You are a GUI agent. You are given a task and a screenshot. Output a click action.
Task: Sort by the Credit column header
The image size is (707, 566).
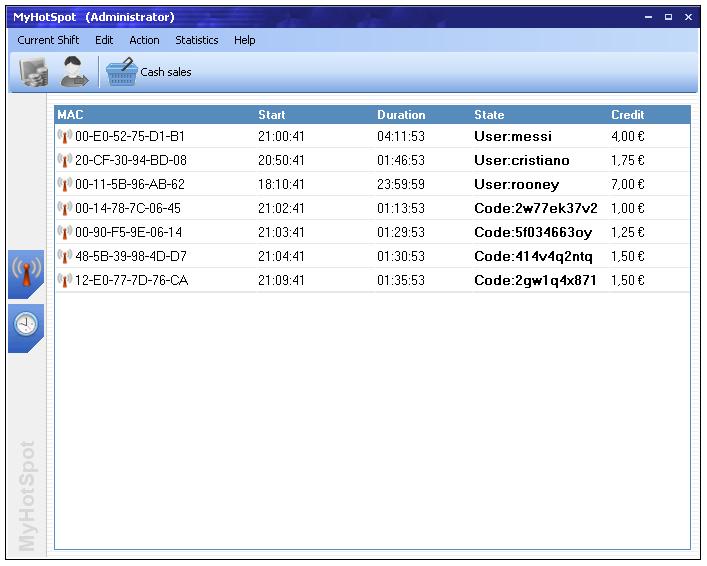(628, 115)
